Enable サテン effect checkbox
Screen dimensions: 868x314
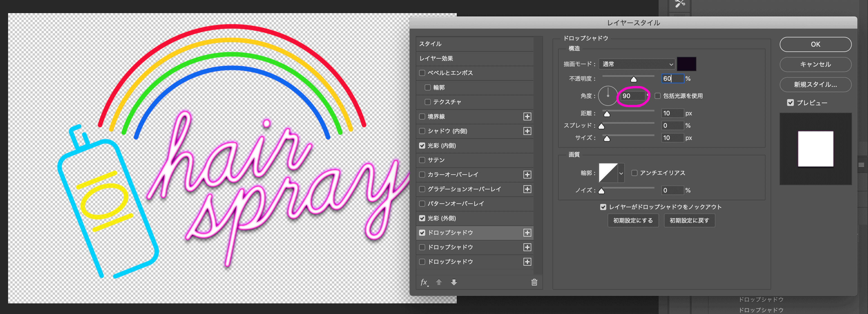point(422,160)
